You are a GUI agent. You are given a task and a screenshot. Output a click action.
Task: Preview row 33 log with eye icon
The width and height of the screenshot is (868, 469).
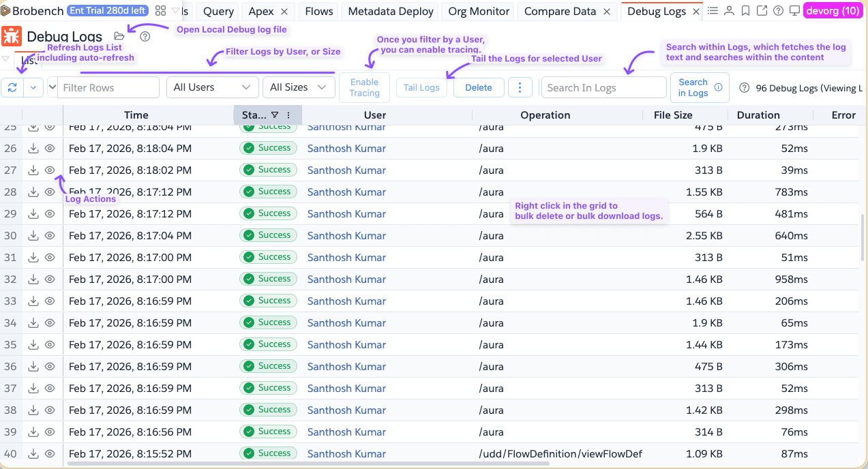pyautogui.click(x=50, y=301)
